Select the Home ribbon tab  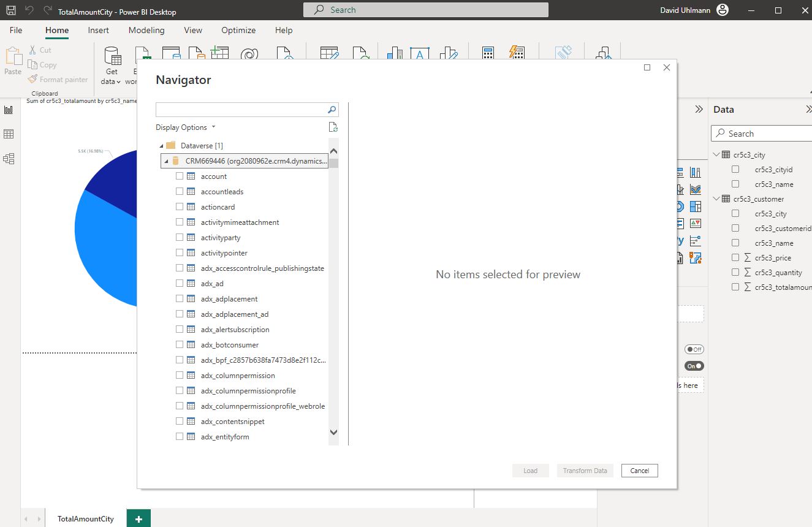57,30
